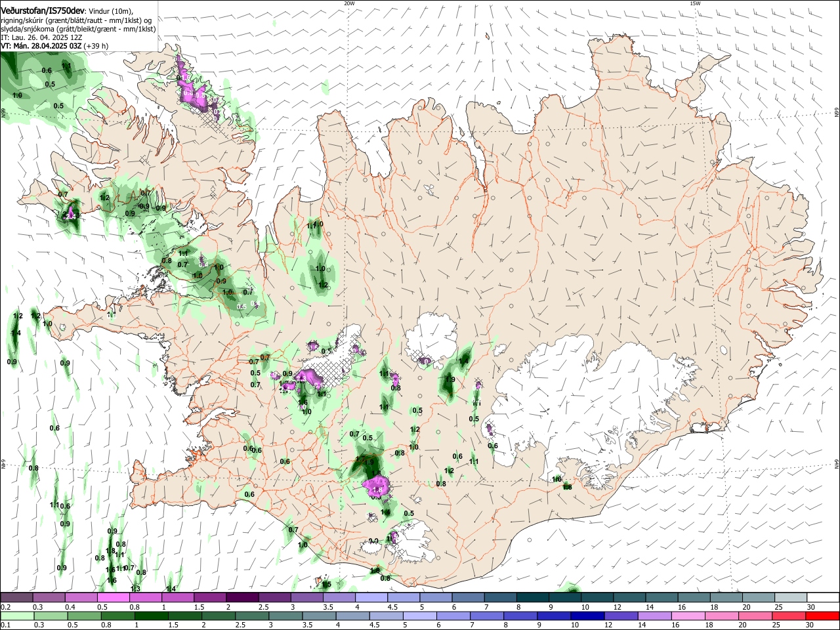Click the '0.2' value on top legend row

(6, 606)
